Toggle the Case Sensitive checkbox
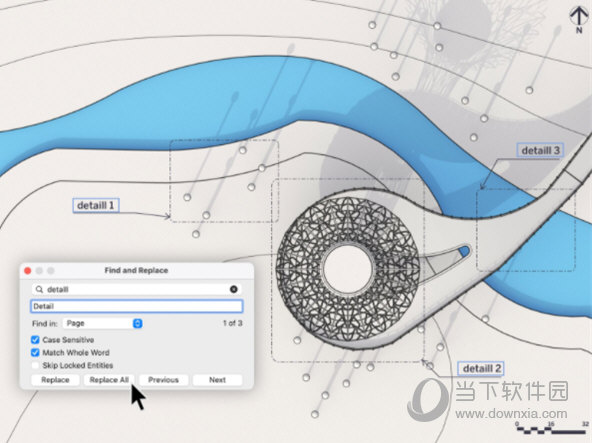The width and height of the screenshot is (592, 443). tap(35, 340)
